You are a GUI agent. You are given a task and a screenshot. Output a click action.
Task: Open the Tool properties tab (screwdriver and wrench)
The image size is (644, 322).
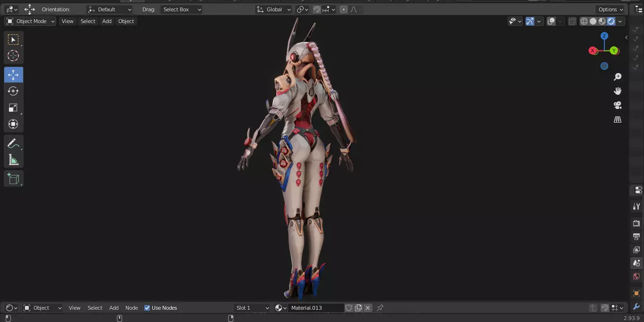pyautogui.click(x=636, y=206)
